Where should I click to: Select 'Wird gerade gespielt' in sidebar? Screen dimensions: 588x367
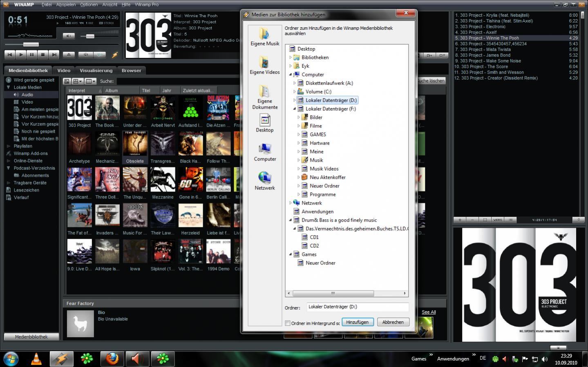click(x=34, y=80)
